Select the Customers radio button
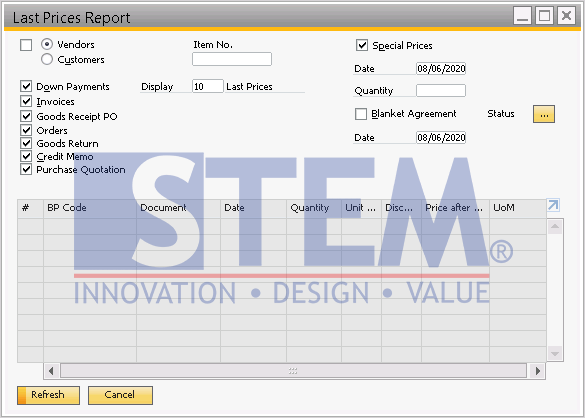Viewport: 585px width, 418px height. point(47,59)
